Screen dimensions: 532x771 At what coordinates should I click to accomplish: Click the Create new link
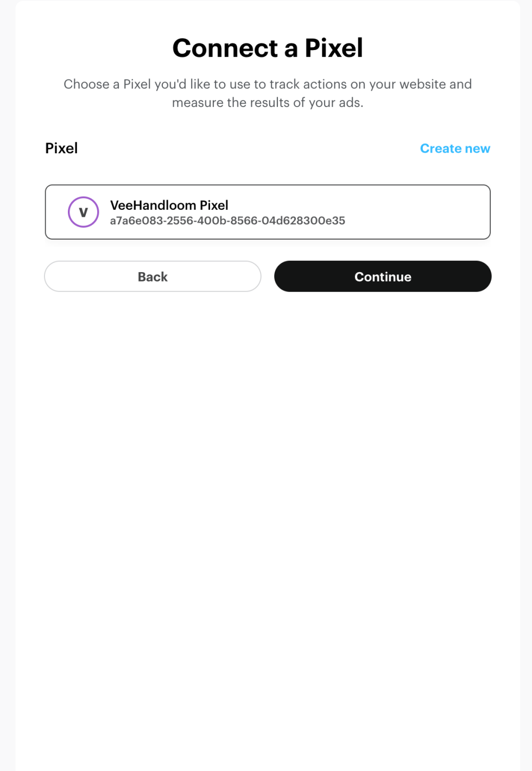pyautogui.click(x=455, y=148)
